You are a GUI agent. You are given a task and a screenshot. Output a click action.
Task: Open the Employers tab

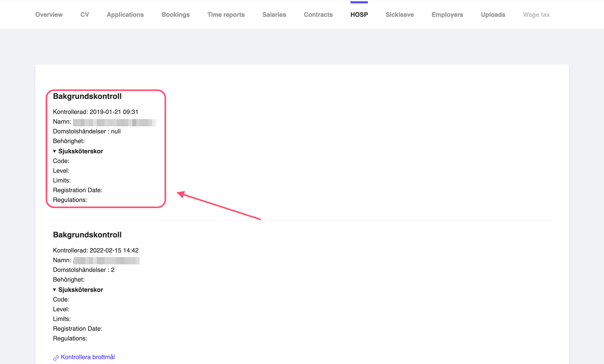point(447,15)
